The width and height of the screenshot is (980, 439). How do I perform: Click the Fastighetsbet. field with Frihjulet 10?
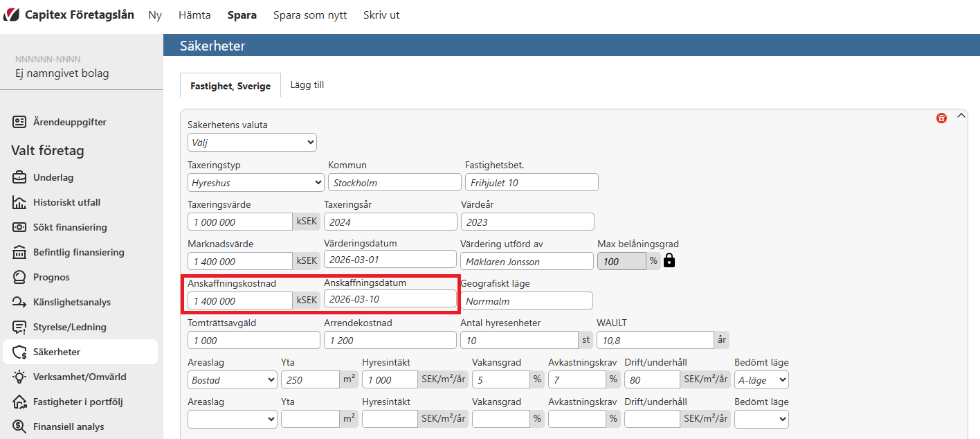[532, 182]
